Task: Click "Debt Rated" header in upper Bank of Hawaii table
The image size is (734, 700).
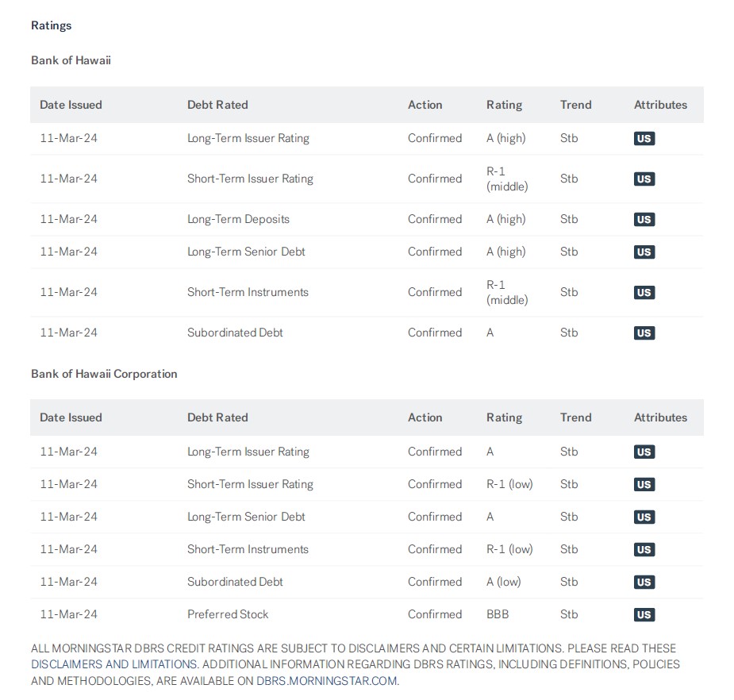Action: click(x=217, y=105)
